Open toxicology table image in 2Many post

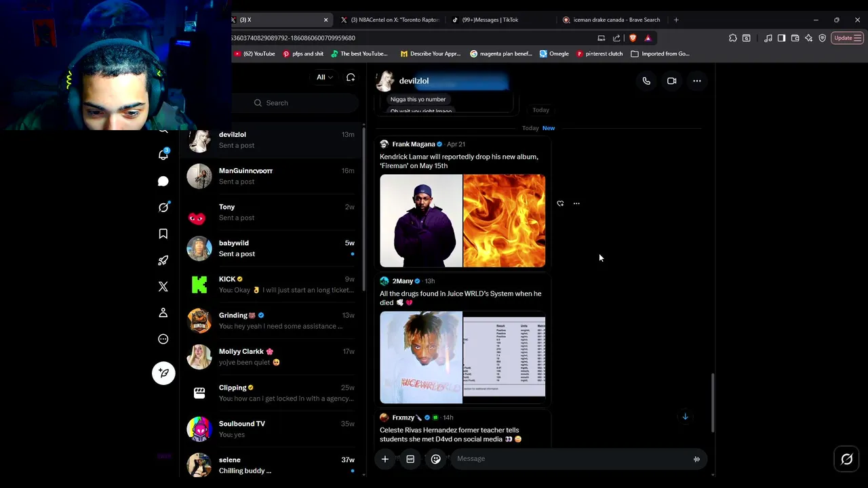point(505,358)
